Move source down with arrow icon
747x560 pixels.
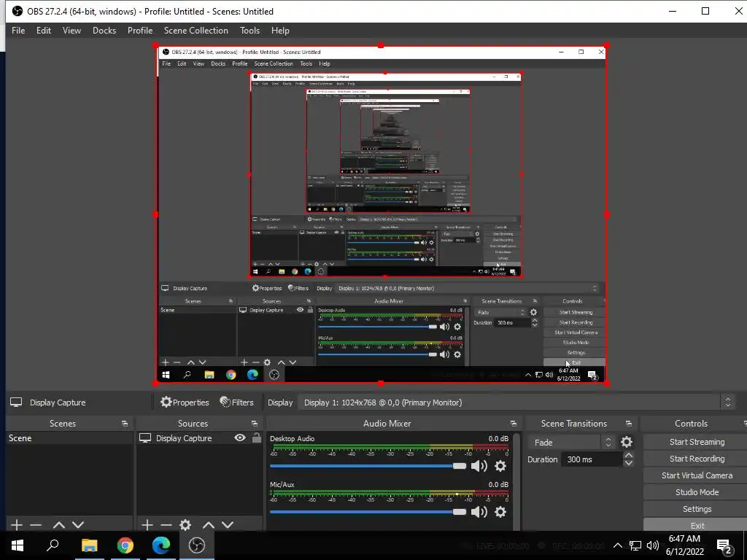pyautogui.click(x=228, y=525)
